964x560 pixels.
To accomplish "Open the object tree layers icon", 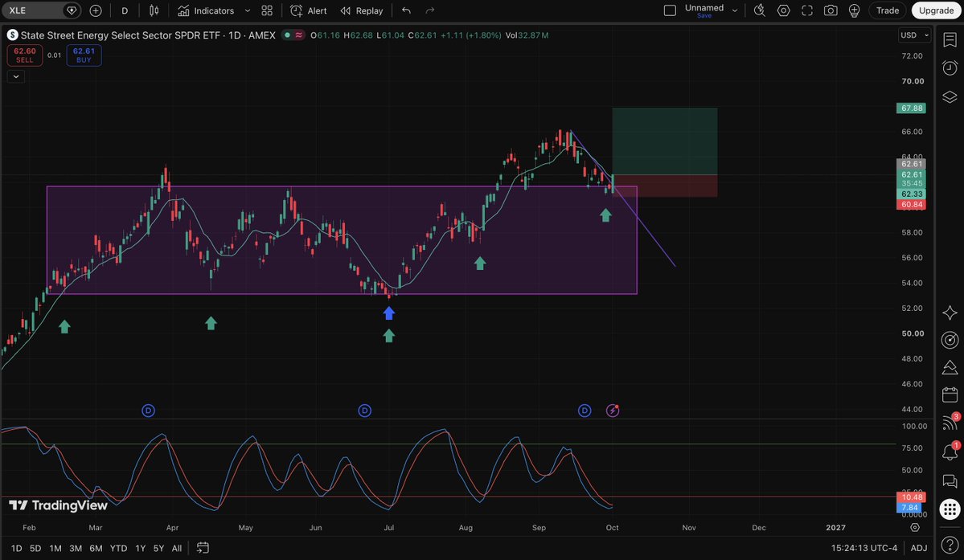I will [x=950, y=97].
